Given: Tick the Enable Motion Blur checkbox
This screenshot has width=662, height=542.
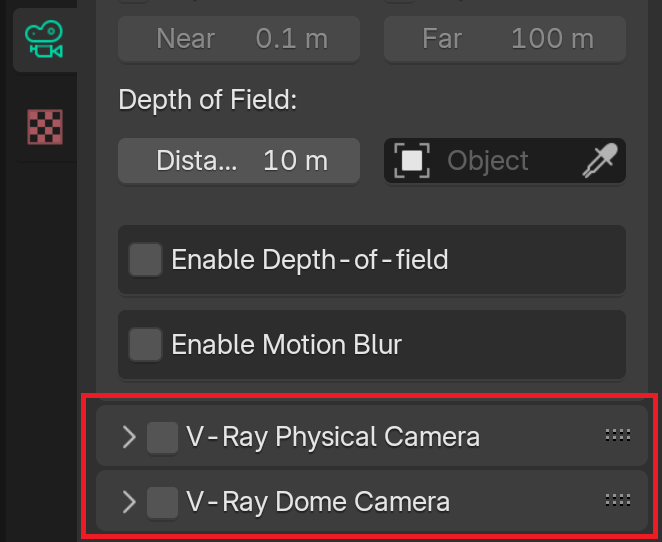Looking at the screenshot, I should pos(145,344).
